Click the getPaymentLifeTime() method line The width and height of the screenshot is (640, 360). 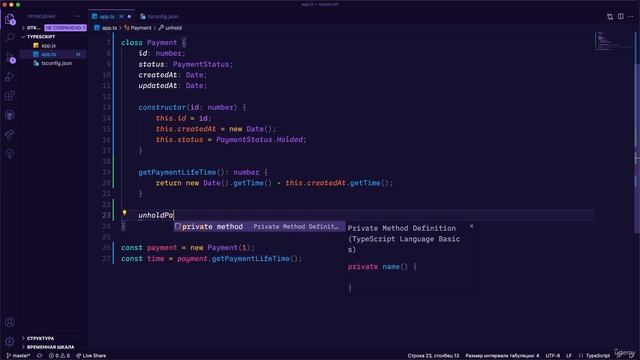[x=203, y=172]
